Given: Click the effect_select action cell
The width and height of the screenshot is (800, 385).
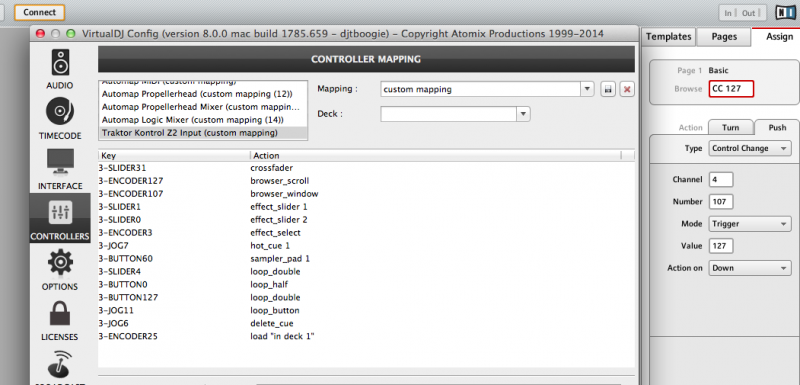Looking at the screenshot, I should click(x=276, y=233).
